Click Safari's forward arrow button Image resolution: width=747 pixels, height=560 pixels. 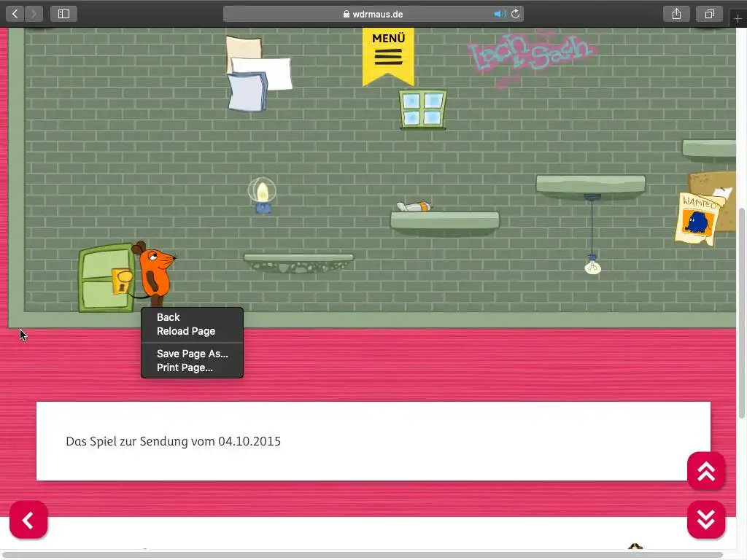pos(34,14)
